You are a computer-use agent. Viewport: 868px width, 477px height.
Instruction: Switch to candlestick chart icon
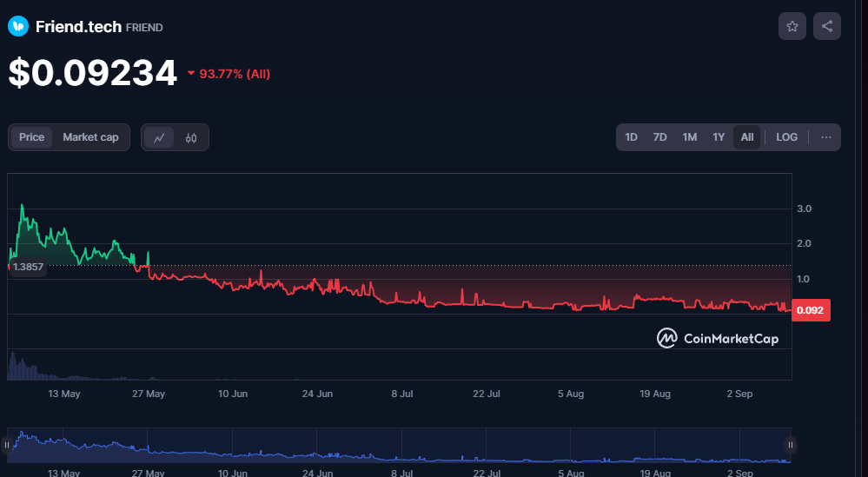click(191, 138)
